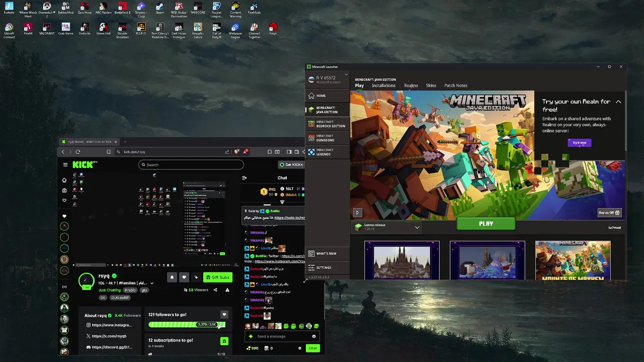Open the Installations tab
Image resolution: width=644 pixels, height=362 pixels.
coord(383,85)
